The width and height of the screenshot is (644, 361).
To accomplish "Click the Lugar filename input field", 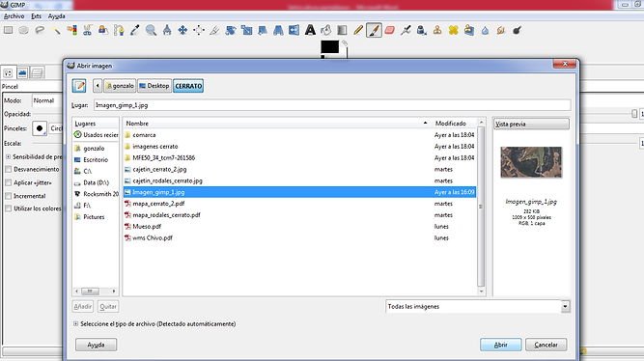I will [332, 105].
